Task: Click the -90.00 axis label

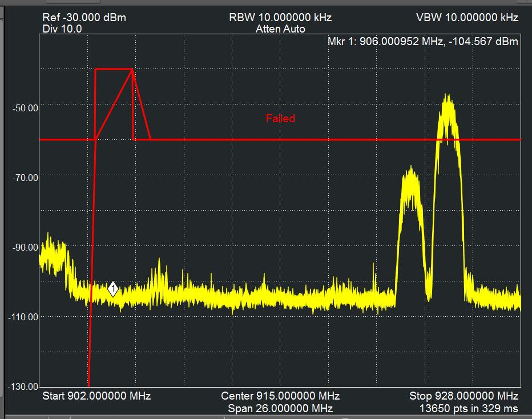Action: click(x=26, y=247)
